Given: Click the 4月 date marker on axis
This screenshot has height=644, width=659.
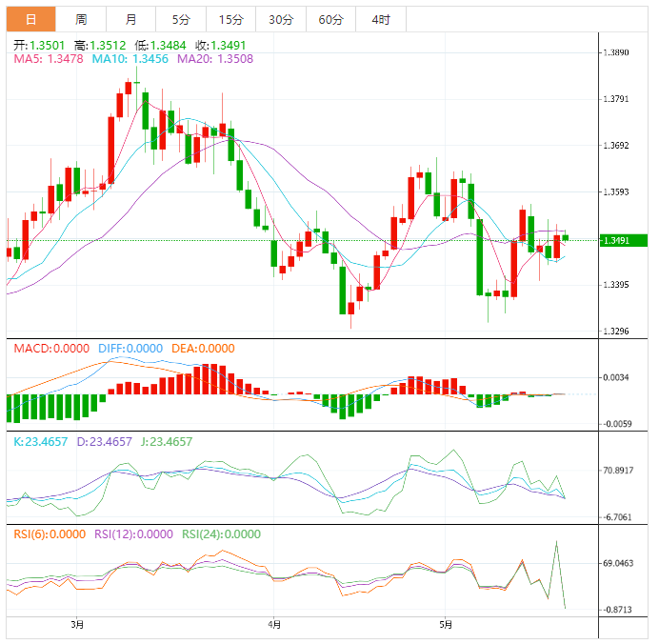Looking at the screenshot, I should coord(274,625).
